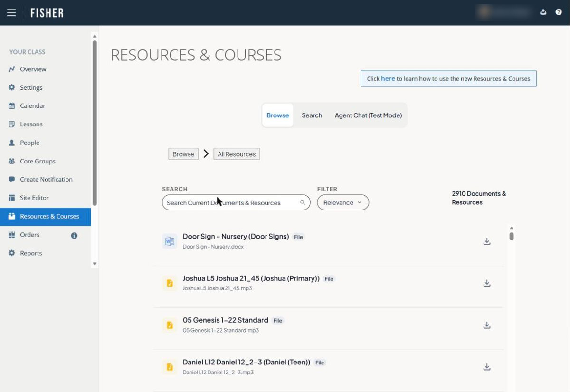Click the Create Notification speech icon

pyautogui.click(x=12, y=180)
